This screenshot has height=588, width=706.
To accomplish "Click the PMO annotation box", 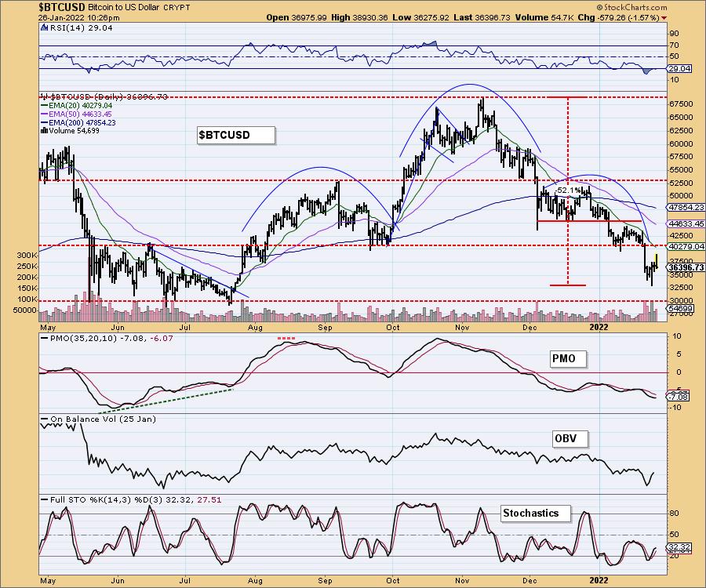I will click(x=569, y=359).
